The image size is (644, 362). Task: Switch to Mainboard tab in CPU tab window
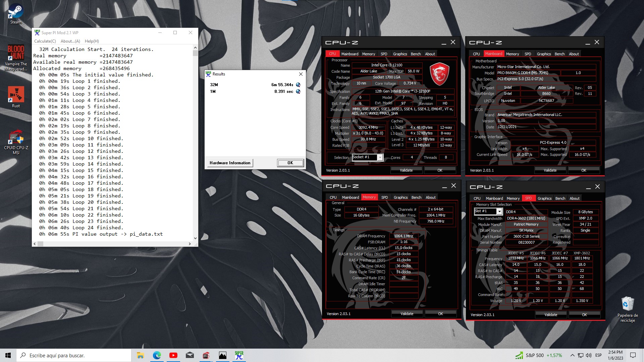[350, 54]
